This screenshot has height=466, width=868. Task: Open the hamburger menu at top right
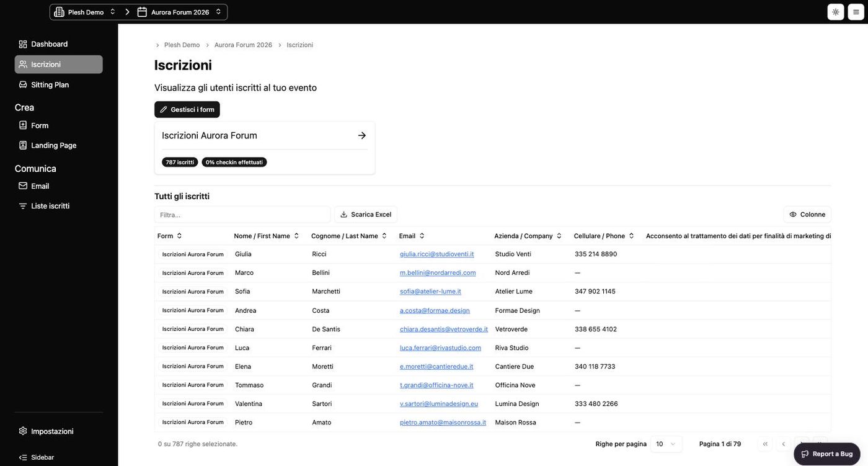tap(856, 12)
